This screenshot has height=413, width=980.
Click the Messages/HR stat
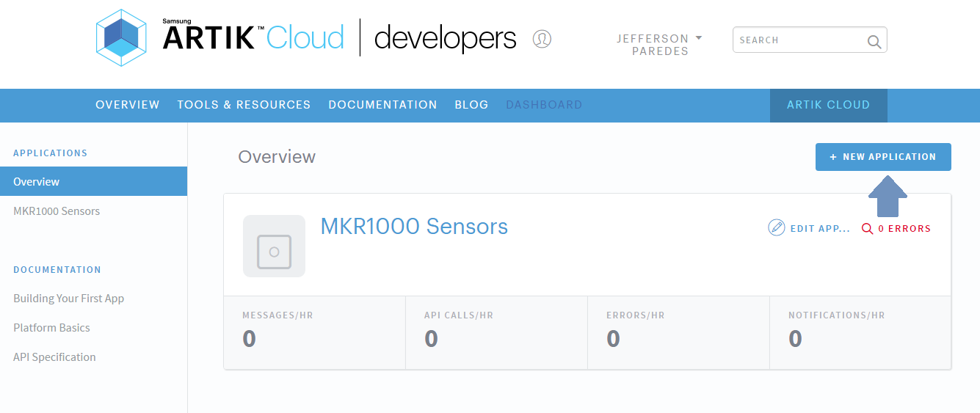tap(315, 332)
